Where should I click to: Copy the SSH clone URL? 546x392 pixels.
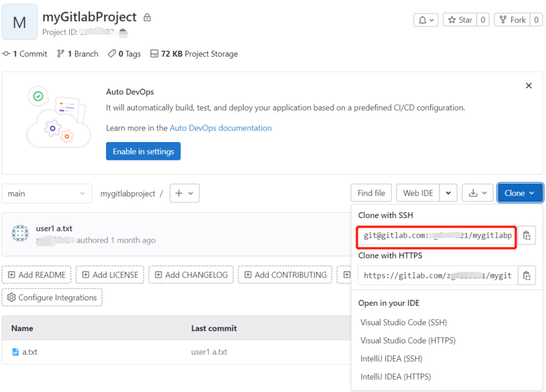click(x=527, y=236)
